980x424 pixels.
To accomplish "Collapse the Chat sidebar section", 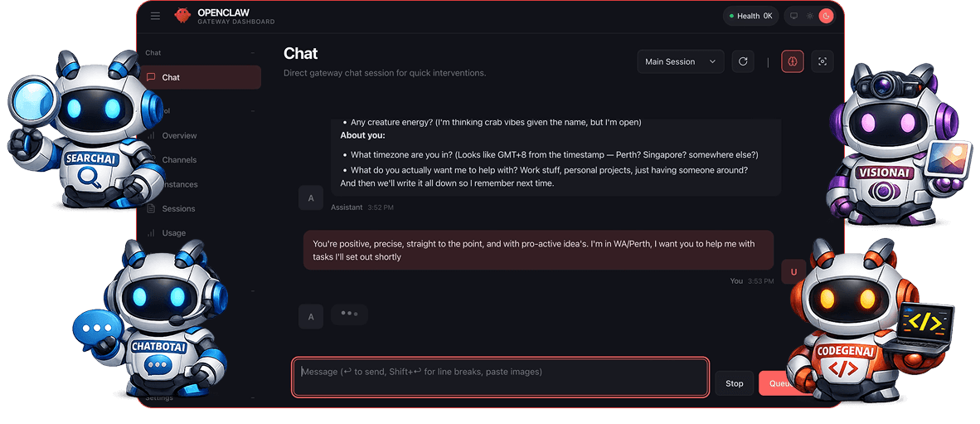I will tap(253, 53).
